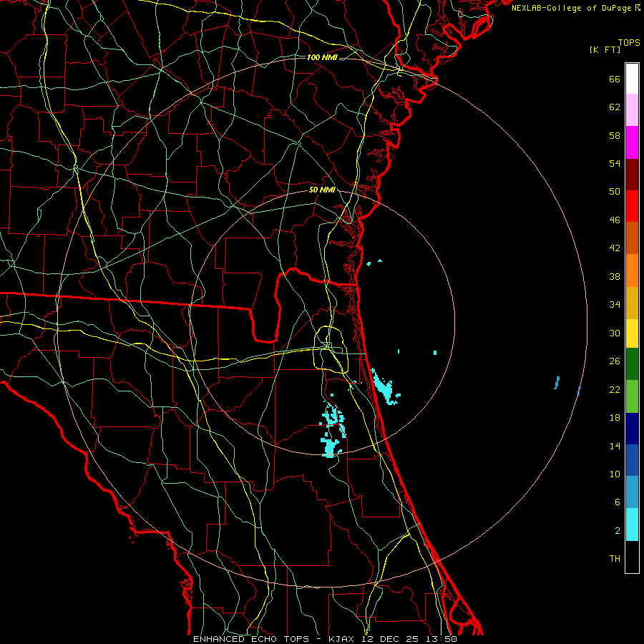Click the legend value 54

click(615, 163)
